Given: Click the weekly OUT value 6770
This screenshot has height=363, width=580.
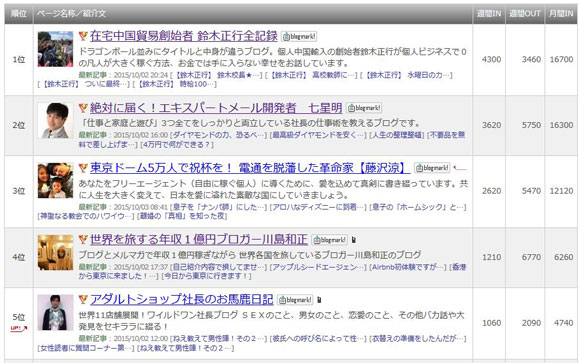Looking at the screenshot, I should [531, 257].
